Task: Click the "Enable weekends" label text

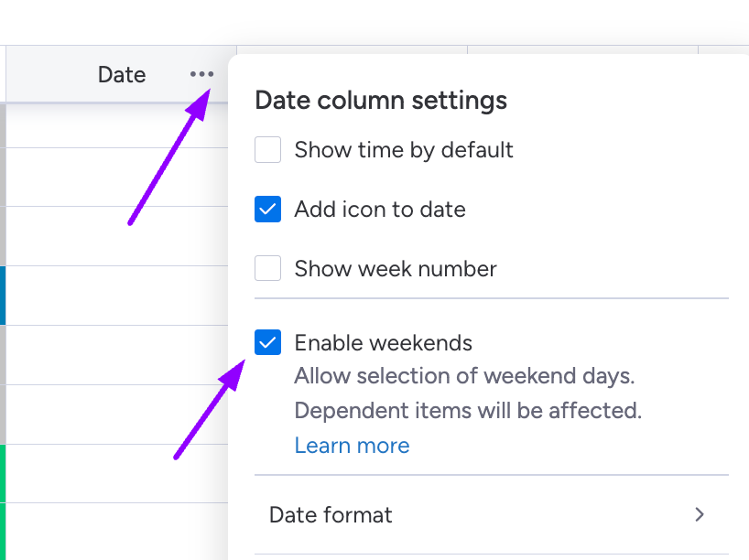Action: pos(384,343)
